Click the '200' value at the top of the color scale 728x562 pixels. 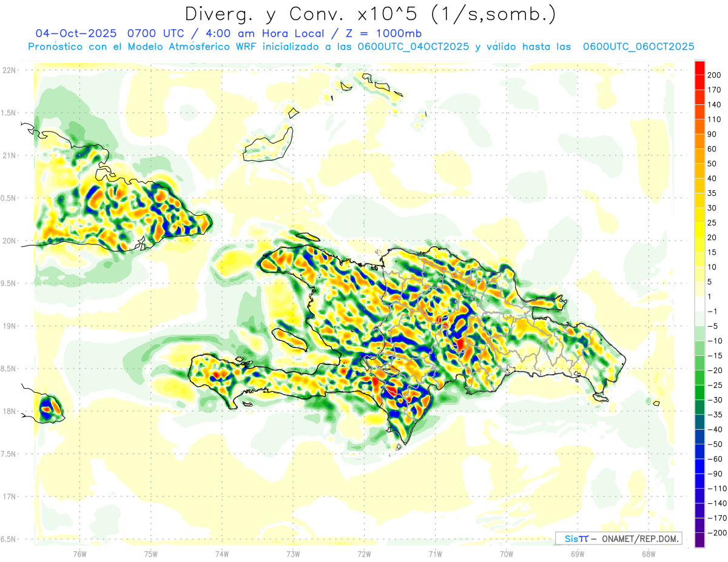point(714,75)
